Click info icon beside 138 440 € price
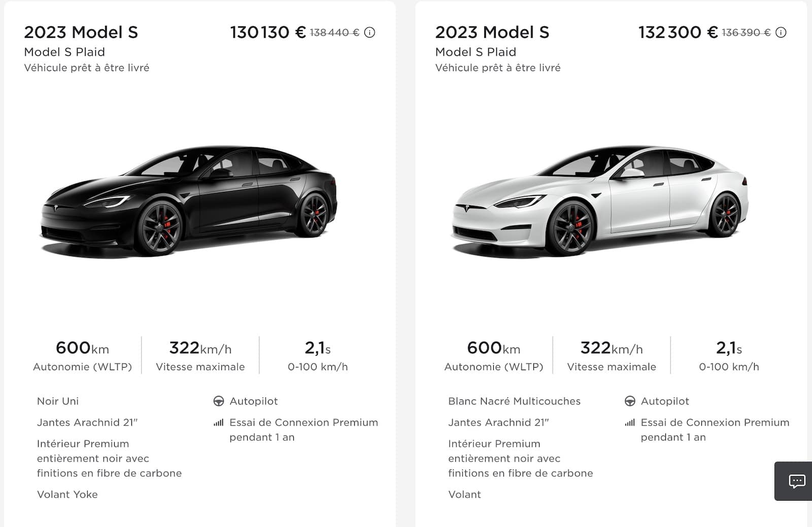The width and height of the screenshot is (812, 527). (x=370, y=32)
